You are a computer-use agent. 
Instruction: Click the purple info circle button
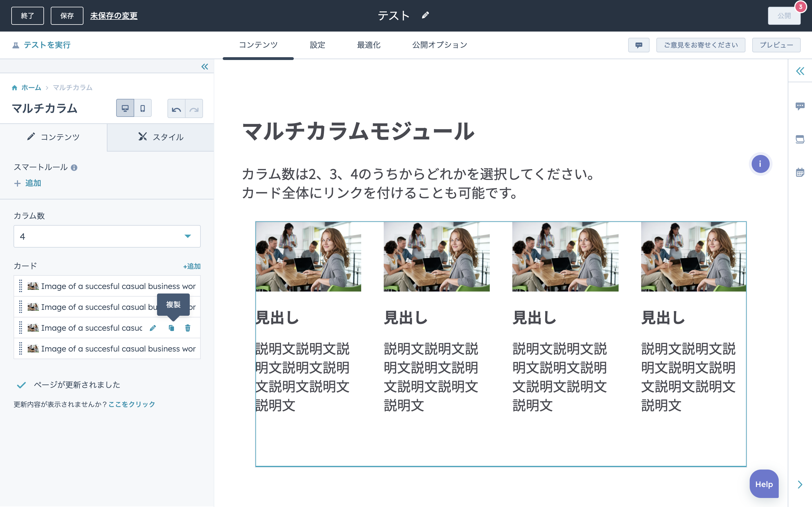760,164
